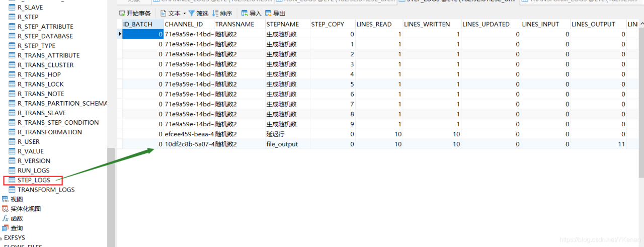Click the STEPNAME column header
Image resolution: width=644 pixels, height=247 pixels.
[282, 24]
